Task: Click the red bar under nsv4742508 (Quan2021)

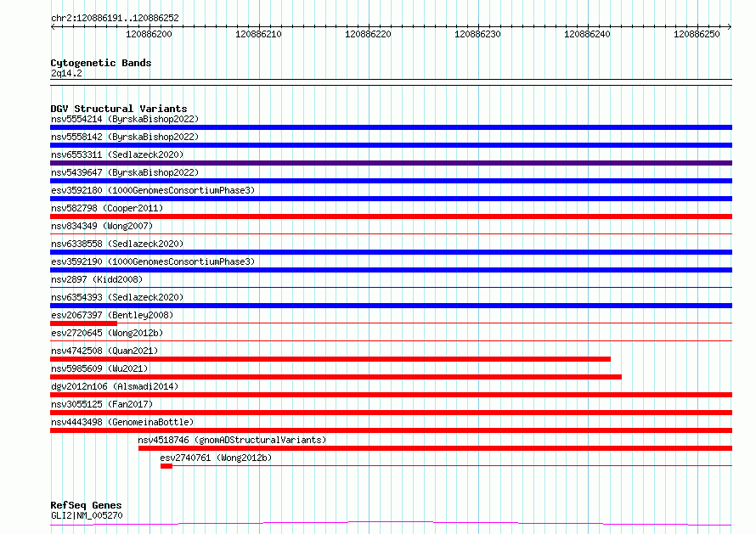Action: point(330,359)
